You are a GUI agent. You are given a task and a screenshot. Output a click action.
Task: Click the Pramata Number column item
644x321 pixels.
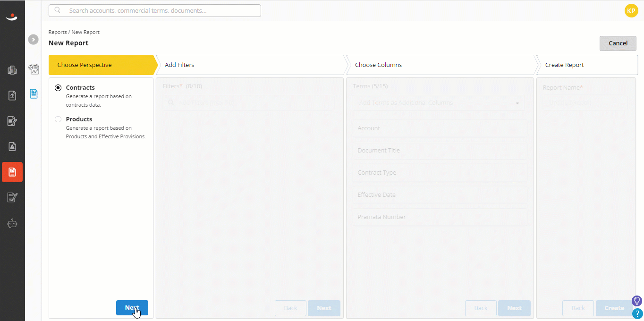point(440,217)
